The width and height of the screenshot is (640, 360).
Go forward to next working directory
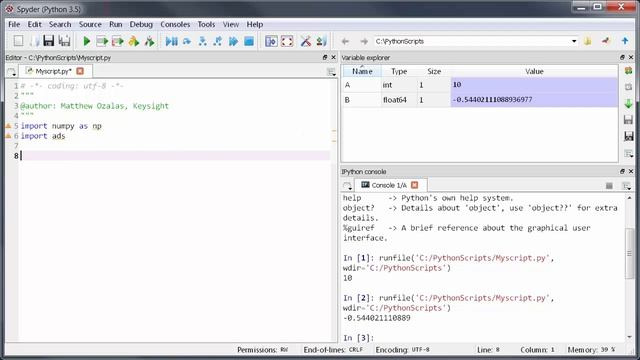point(364,41)
